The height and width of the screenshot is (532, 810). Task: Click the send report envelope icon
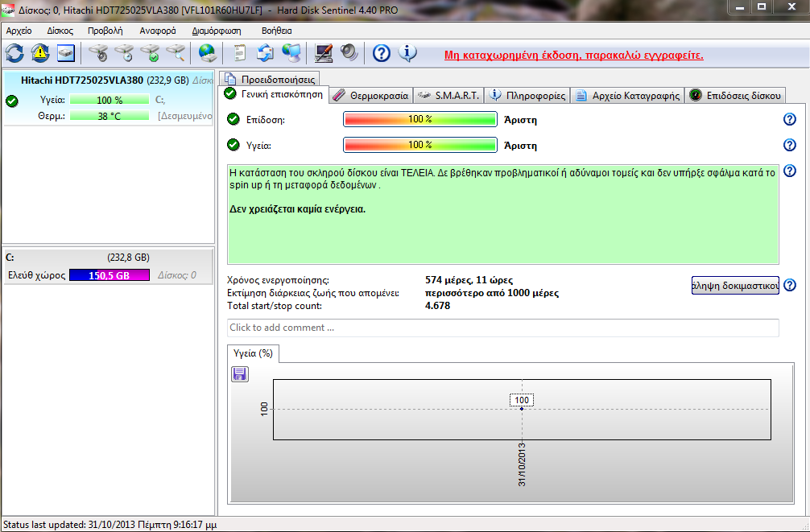pyautogui.click(x=266, y=52)
